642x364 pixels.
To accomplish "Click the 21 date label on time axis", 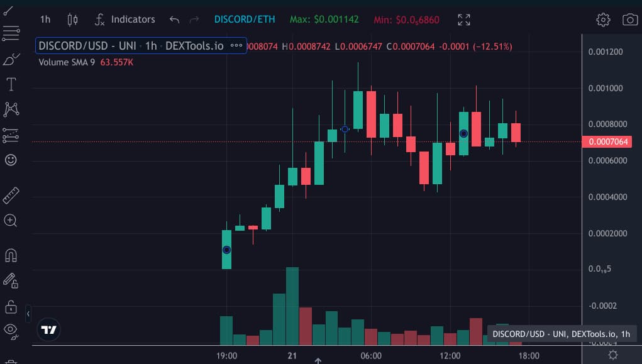I will point(292,356).
